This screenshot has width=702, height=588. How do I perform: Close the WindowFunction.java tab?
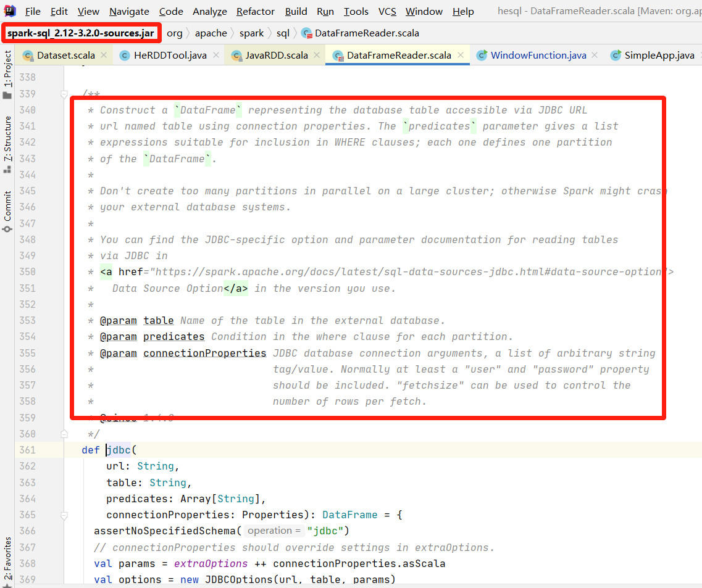595,55
